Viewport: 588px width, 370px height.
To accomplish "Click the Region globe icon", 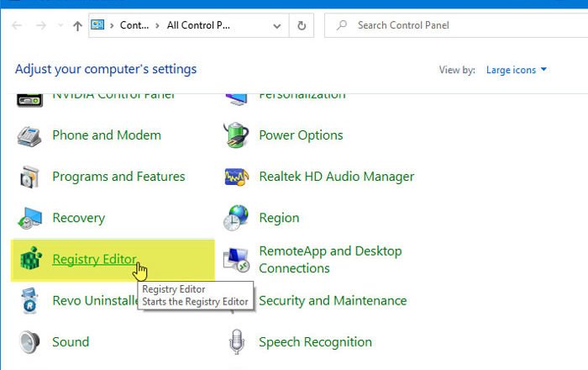I will [235, 218].
